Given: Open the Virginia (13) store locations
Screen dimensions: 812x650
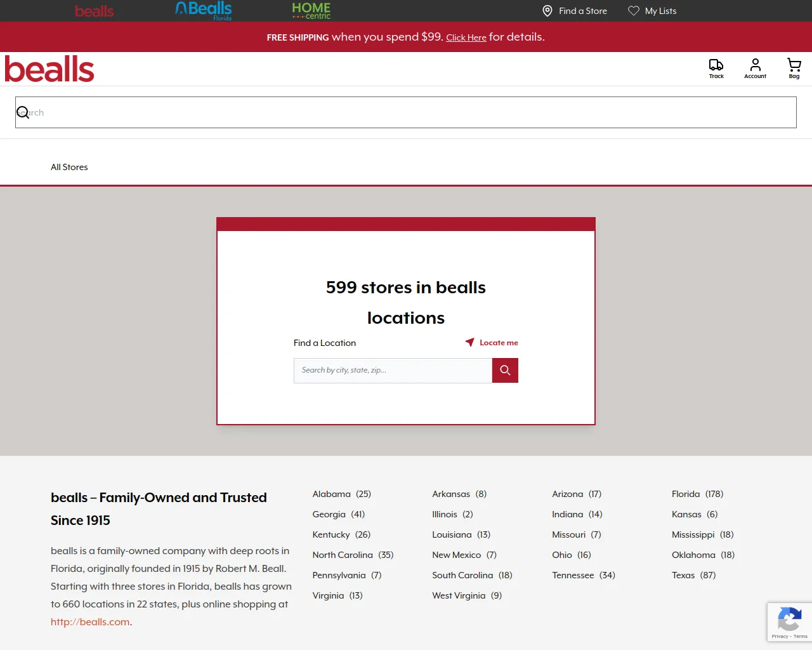Looking at the screenshot, I should click(337, 595).
